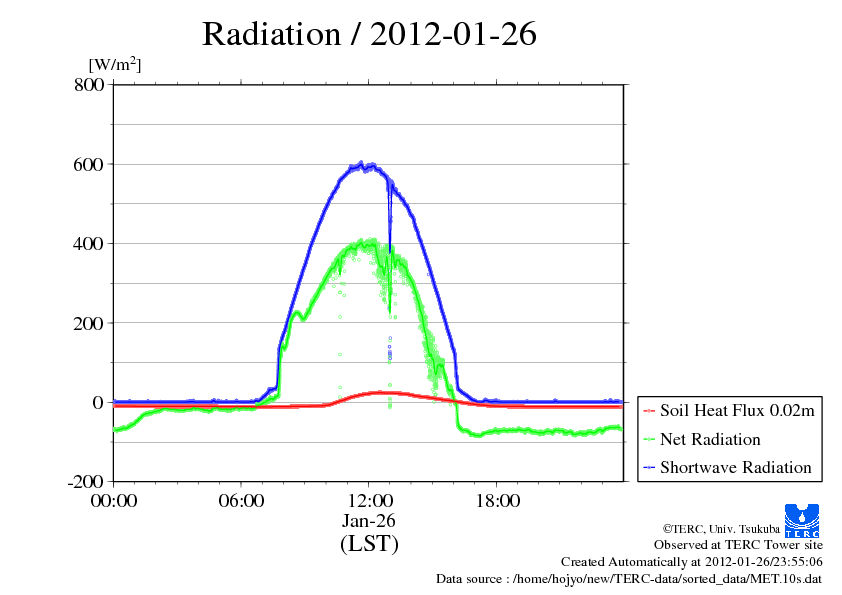Image resolution: width=842 pixels, height=595 pixels.
Task: Click the y-axis value '600'
Action: 88,164
